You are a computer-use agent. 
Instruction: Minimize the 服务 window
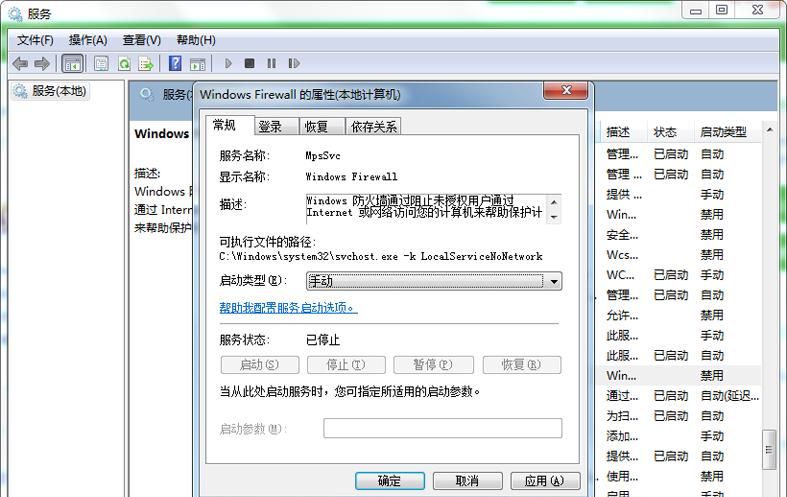point(696,11)
